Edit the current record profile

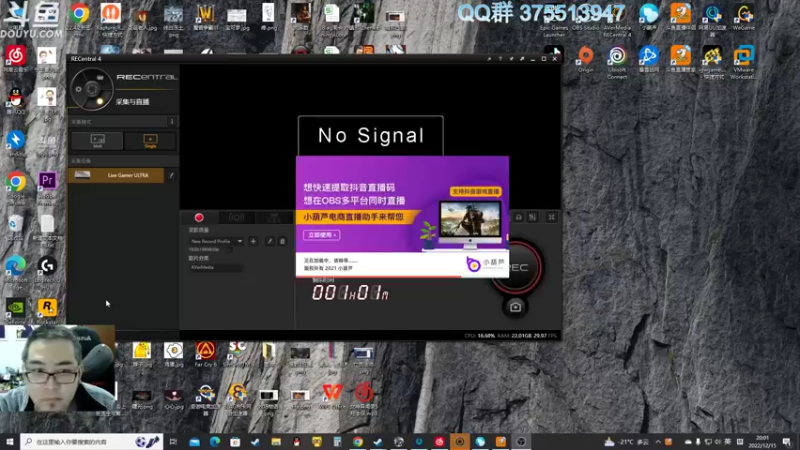pos(270,241)
